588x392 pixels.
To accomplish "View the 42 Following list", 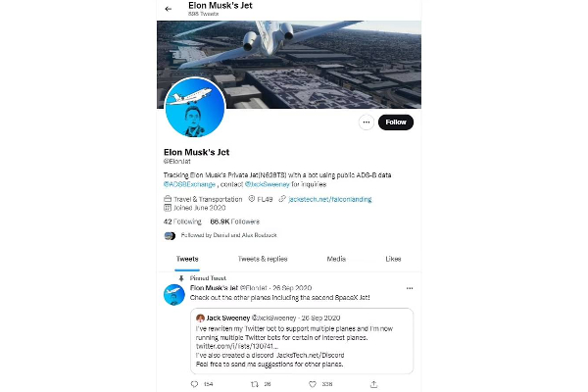I will click(x=182, y=221).
